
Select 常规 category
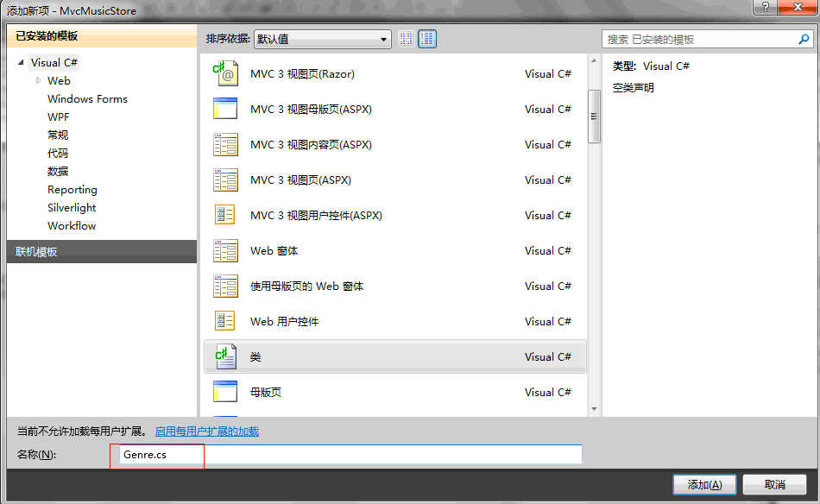tap(58, 135)
